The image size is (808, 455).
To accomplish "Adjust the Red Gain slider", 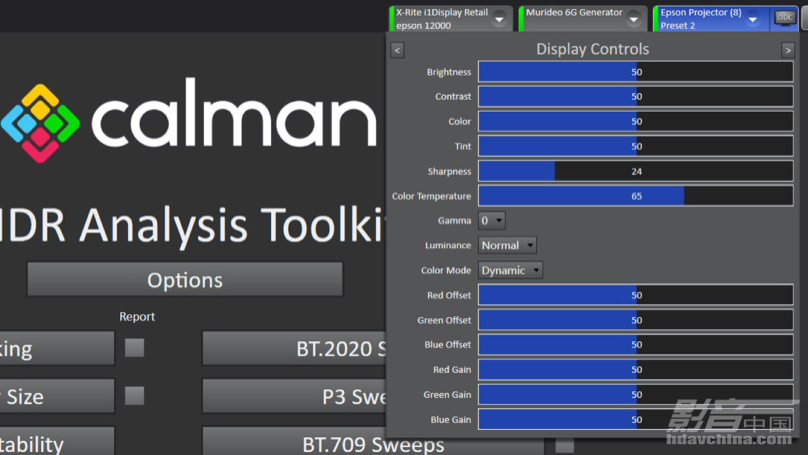I will point(636,369).
